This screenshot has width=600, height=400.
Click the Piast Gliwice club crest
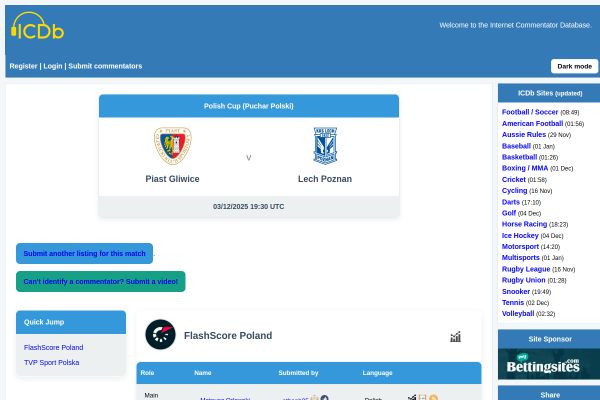pyautogui.click(x=173, y=146)
